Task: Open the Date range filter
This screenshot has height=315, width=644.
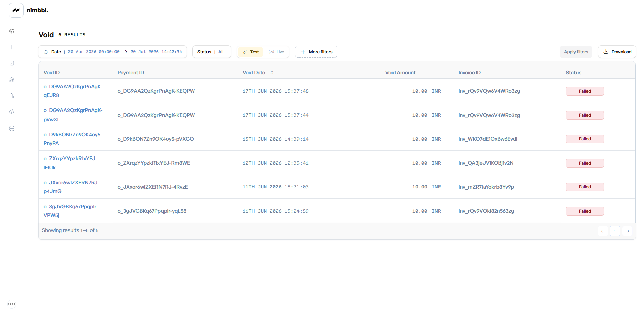Action: click(x=112, y=52)
